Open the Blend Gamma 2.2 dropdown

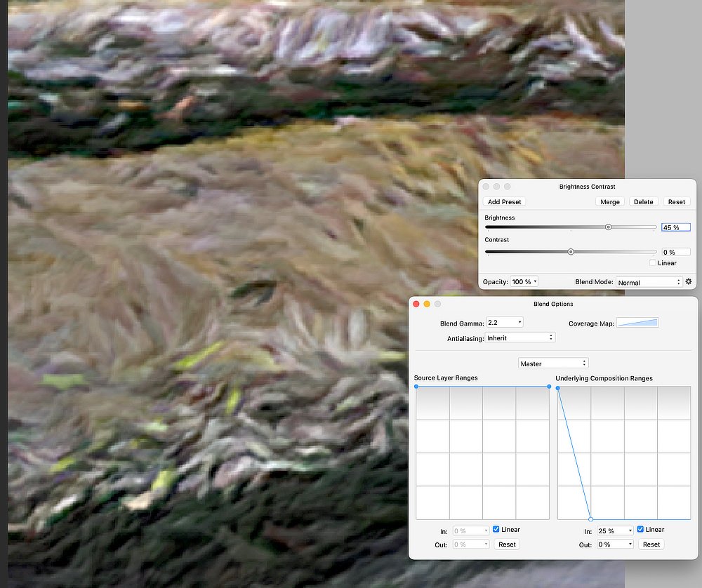coord(505,322)
